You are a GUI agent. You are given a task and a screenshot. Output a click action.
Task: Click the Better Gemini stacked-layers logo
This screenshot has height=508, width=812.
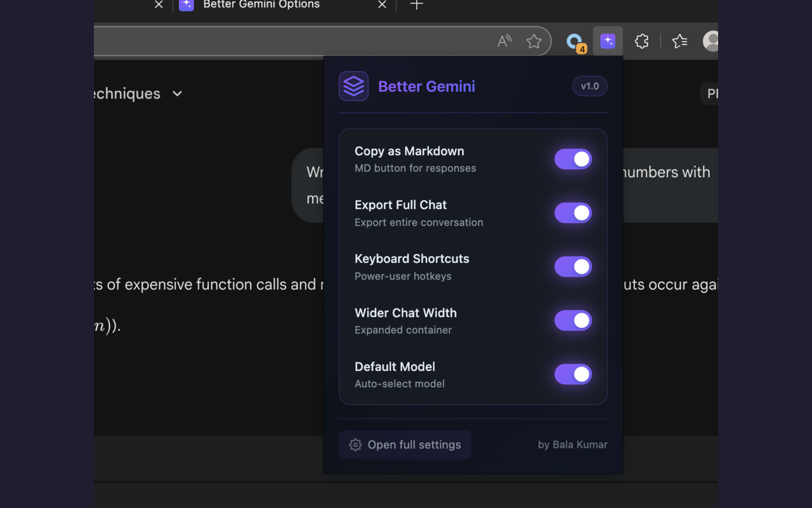click(353, 86)
